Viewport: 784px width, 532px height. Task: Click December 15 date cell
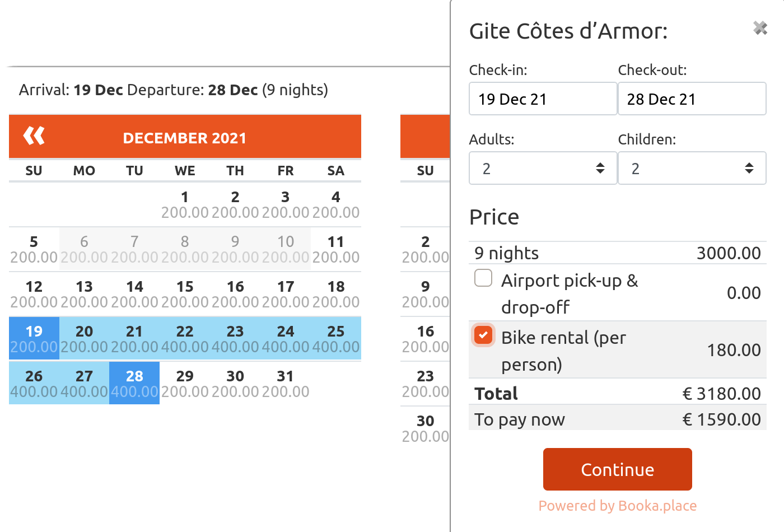click(185, 293)
